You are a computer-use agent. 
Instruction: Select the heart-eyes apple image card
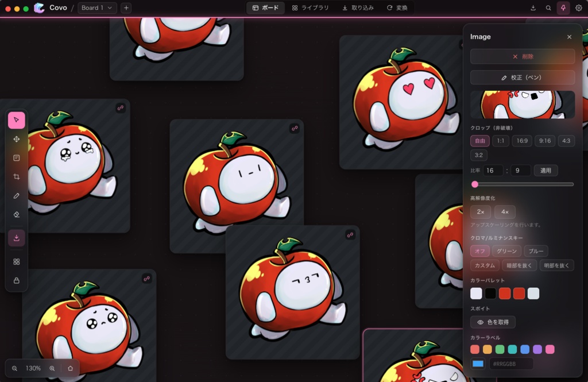400,102
